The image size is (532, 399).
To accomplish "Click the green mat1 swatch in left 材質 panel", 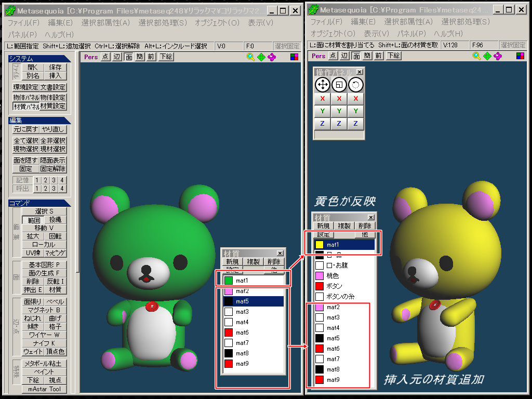I will point(229,281).
